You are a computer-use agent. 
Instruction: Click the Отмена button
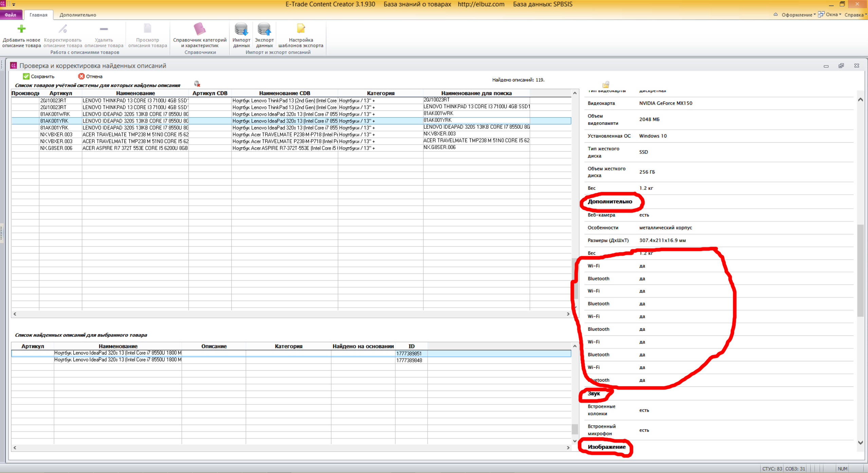[90, 76]
